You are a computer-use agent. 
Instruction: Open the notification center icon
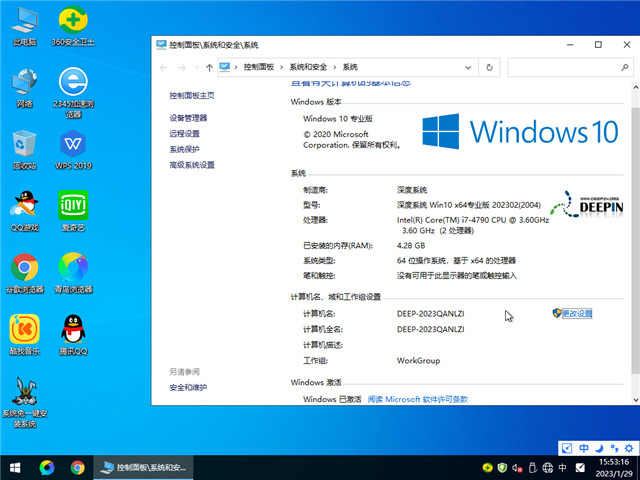tap(580, 467)
